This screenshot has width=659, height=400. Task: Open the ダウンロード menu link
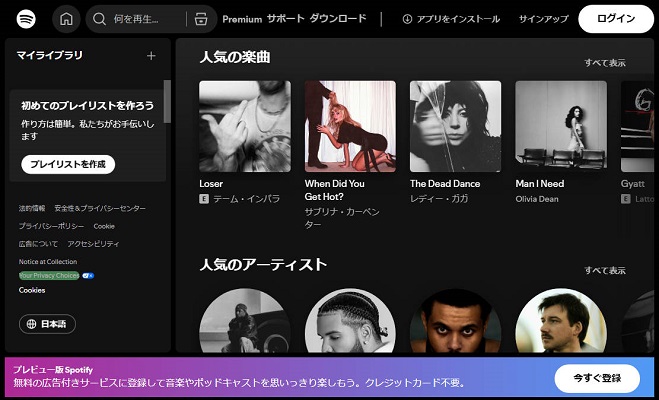(338, 19)
